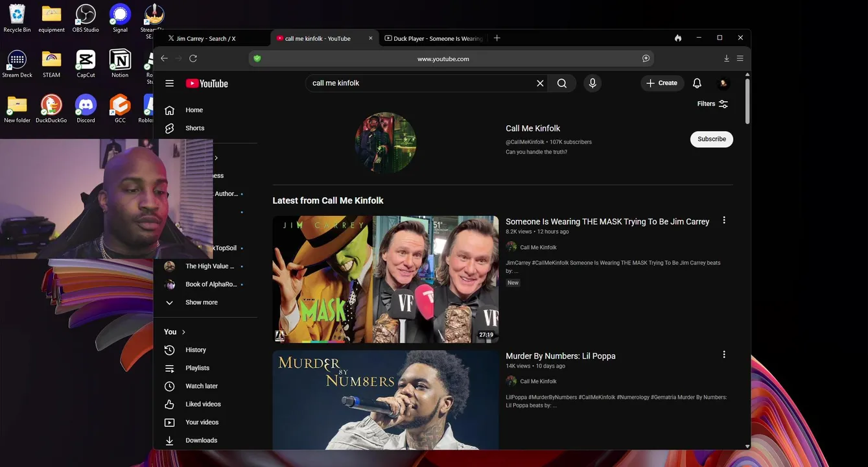Click the channel name under the Lil Poppa video
The width and height of the screenshot is (868, 467).
(538, 381)
